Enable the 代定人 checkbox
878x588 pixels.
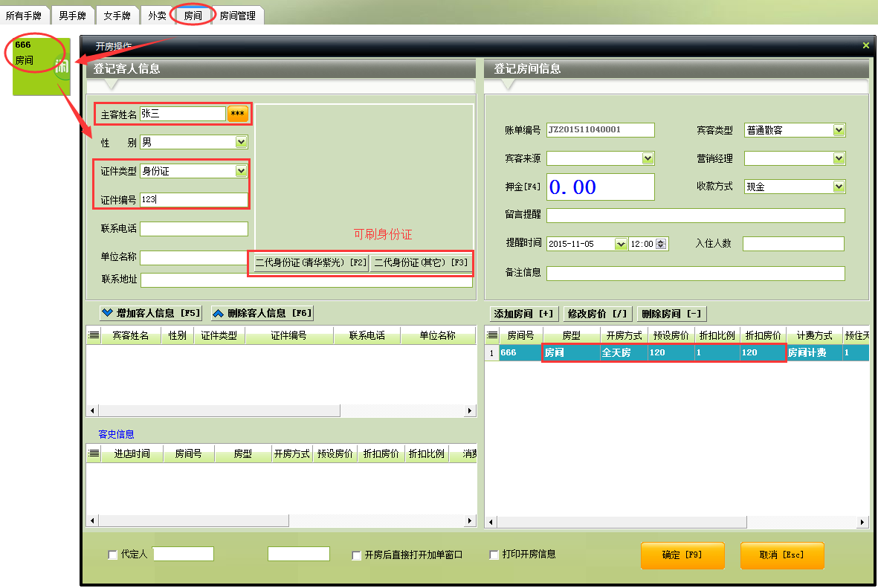[x=113, y=555]
